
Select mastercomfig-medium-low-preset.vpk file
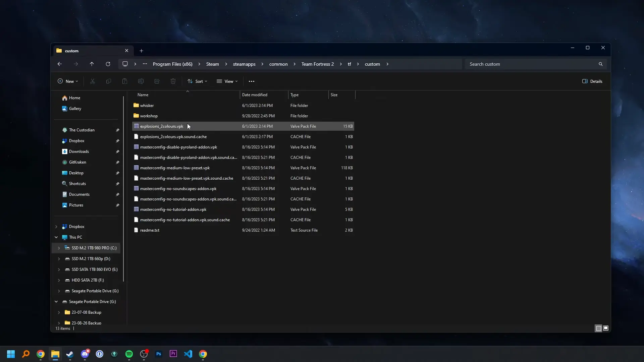click(x=243, y=168)
